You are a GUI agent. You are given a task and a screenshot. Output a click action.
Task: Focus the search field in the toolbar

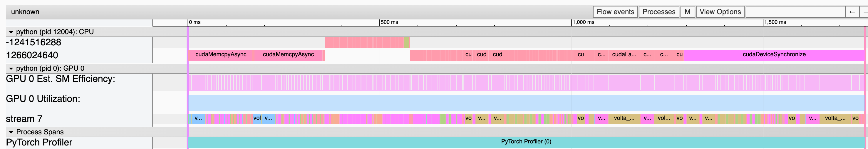coord(795,12)
